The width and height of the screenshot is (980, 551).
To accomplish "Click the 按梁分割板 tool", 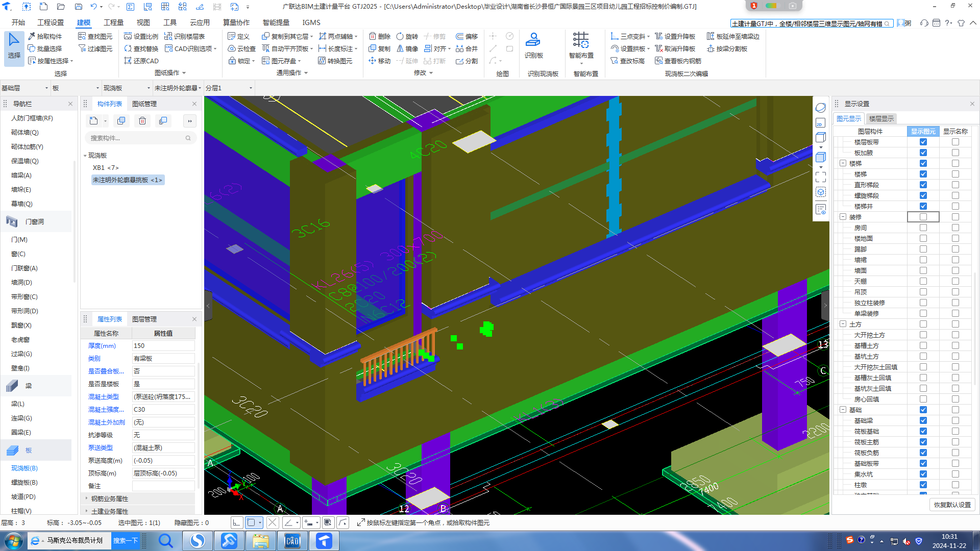I will tap(727, 48).
